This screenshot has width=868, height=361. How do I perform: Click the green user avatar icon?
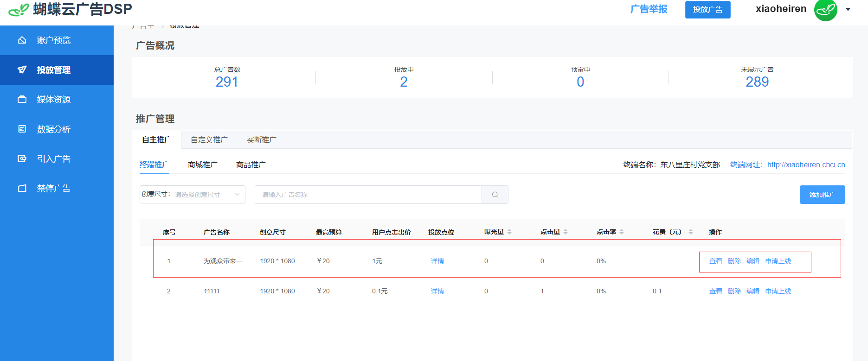tap(825, 10)
